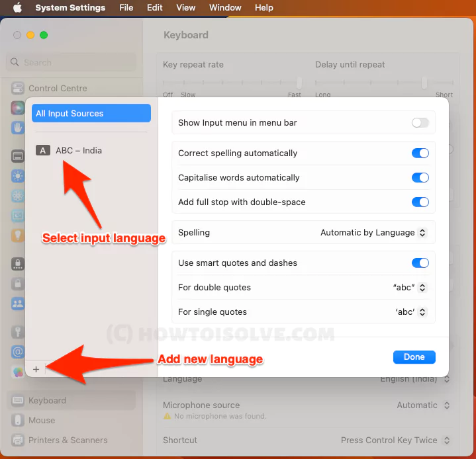Open the Apple menu

point(18,7)
